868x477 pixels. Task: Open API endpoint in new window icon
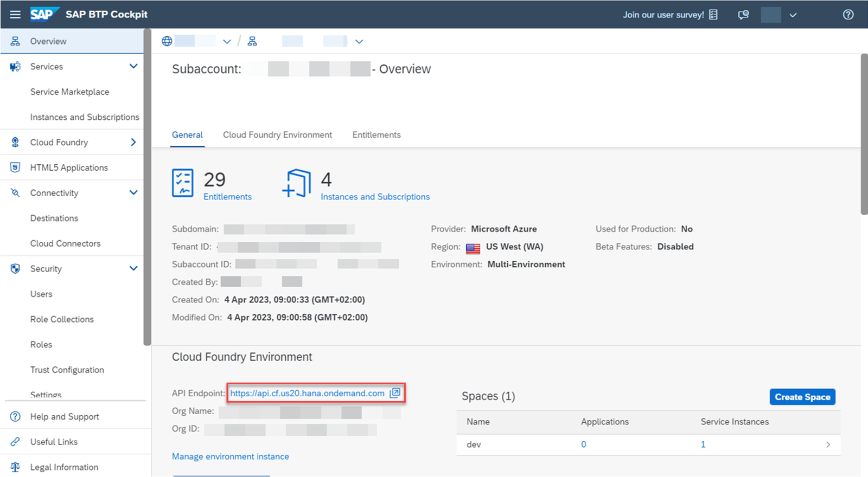point(395,393)
